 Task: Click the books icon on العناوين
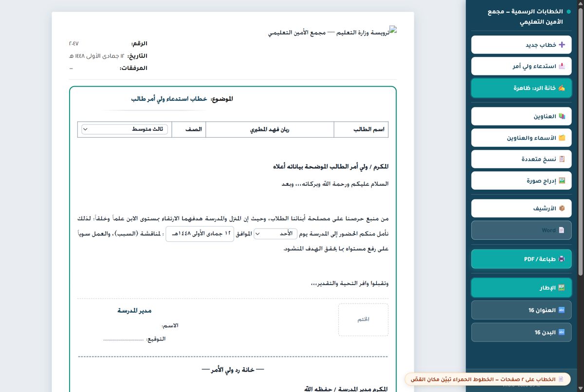[x=562, y=116]
